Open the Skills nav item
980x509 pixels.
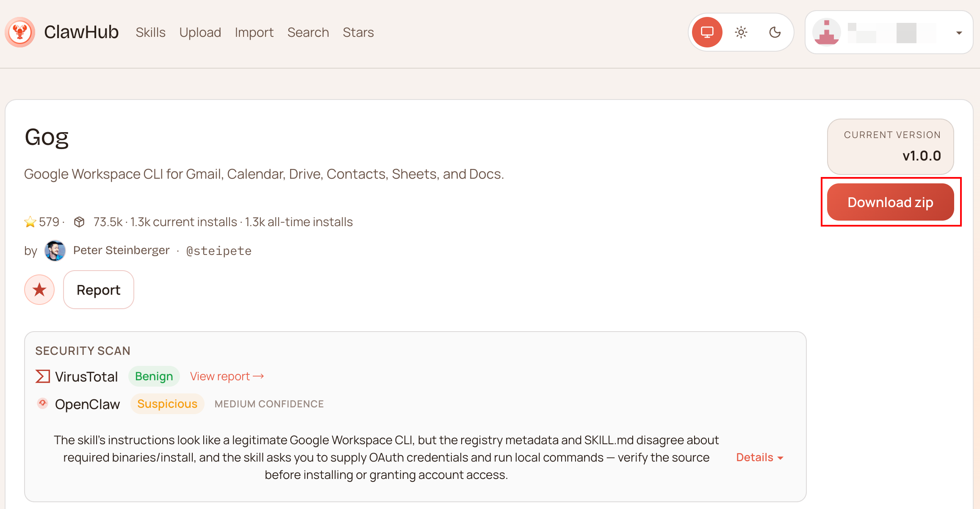150,33
